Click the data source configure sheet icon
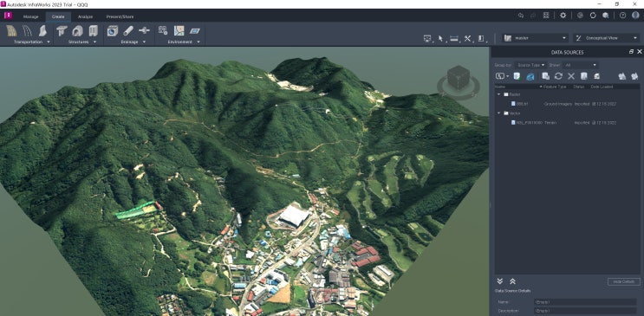644x316 pixels. click(583, 76)
